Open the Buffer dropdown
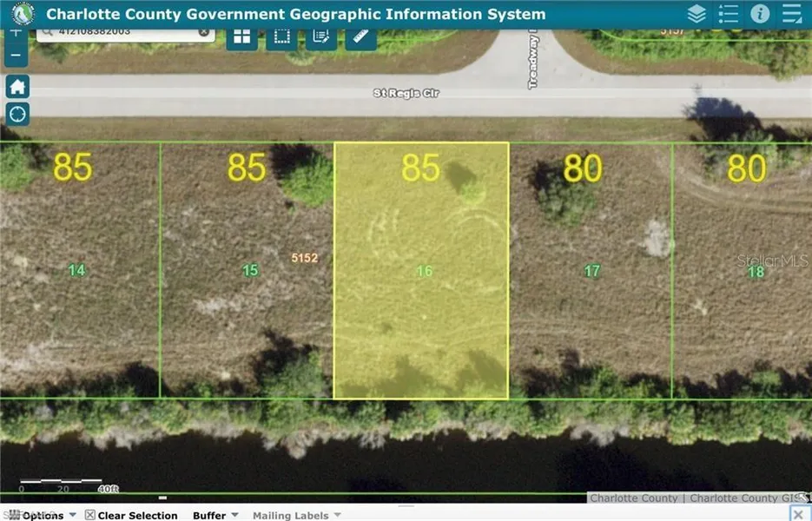This screenshot has height=521, width=812. click(x=215, y=515)
